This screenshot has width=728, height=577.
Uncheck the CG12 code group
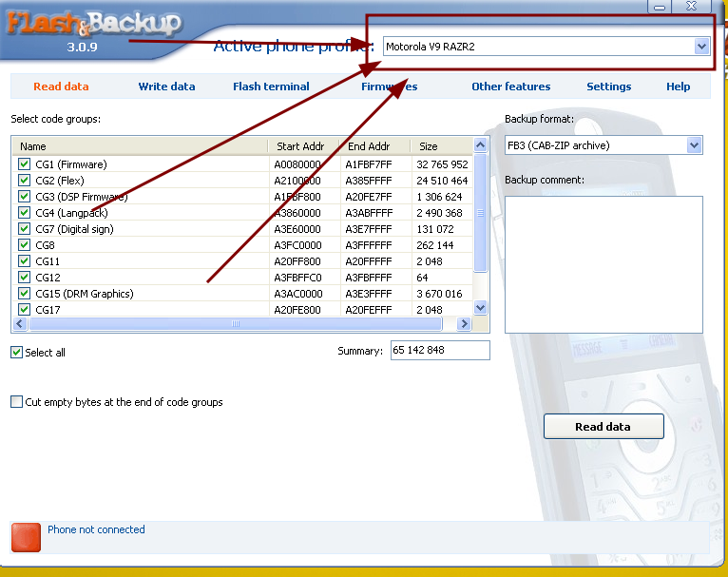pyautogui.click(x=24, y=278)
